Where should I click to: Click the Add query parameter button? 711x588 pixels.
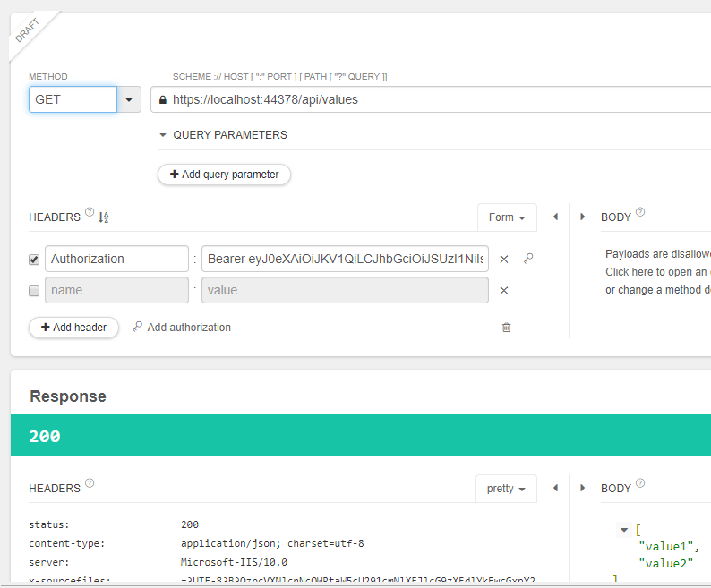[224, 175]
